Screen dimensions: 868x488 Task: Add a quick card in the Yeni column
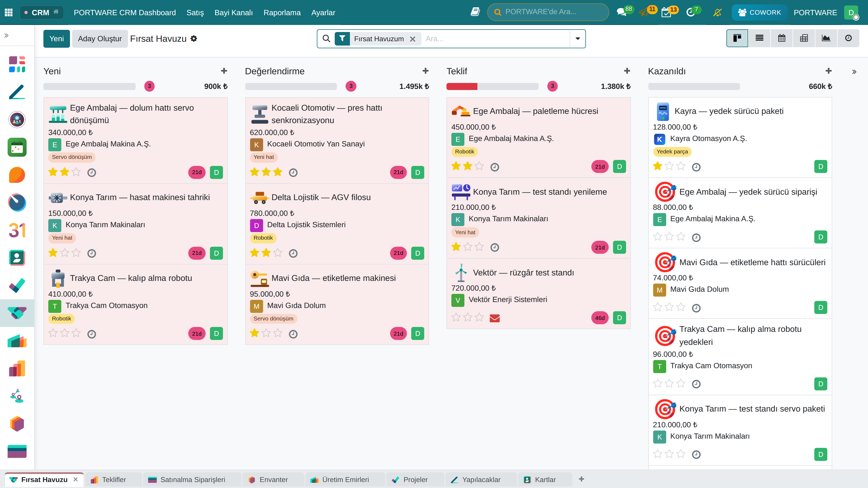click(224, 71)
